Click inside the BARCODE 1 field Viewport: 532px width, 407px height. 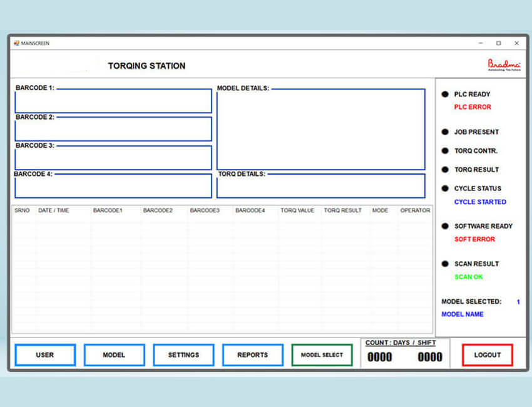pos(113,101)
